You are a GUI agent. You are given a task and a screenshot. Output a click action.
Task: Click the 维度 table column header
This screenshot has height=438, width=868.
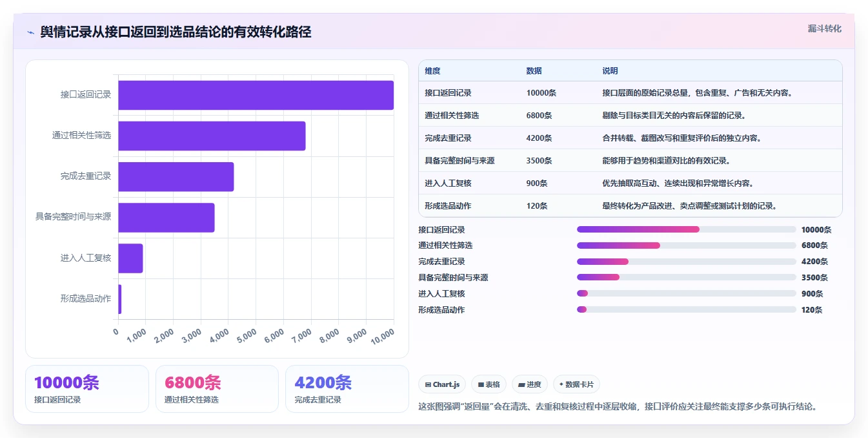432,71
